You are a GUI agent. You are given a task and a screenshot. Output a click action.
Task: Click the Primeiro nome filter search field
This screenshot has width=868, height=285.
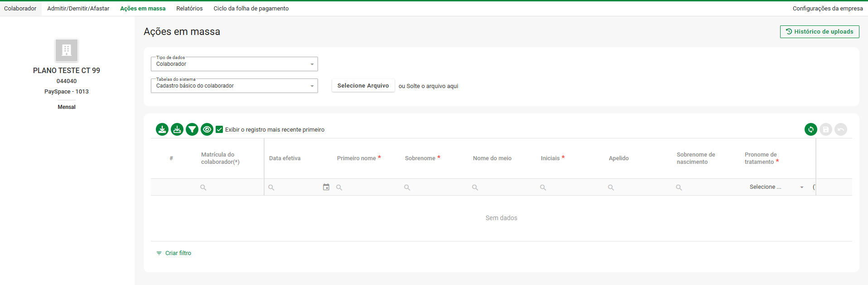pyautogui.click(x=367, y=187)
